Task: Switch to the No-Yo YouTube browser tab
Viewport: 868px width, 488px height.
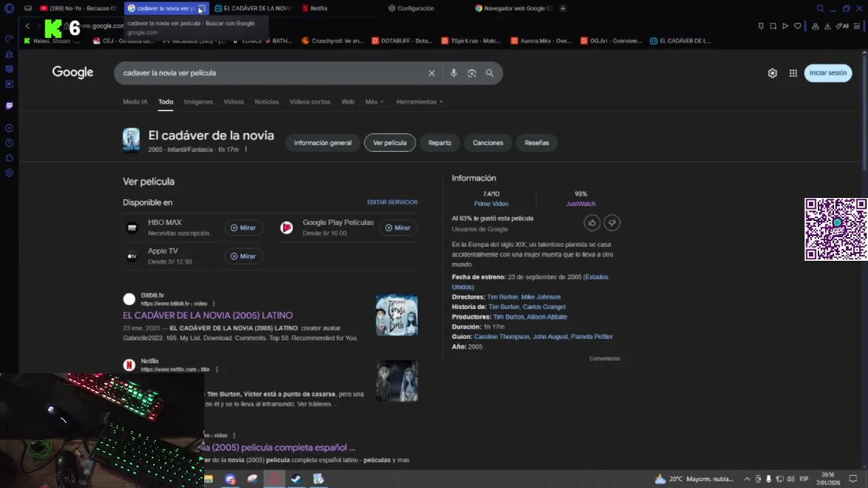Action: pyautogui.click(x=78, y=8)
